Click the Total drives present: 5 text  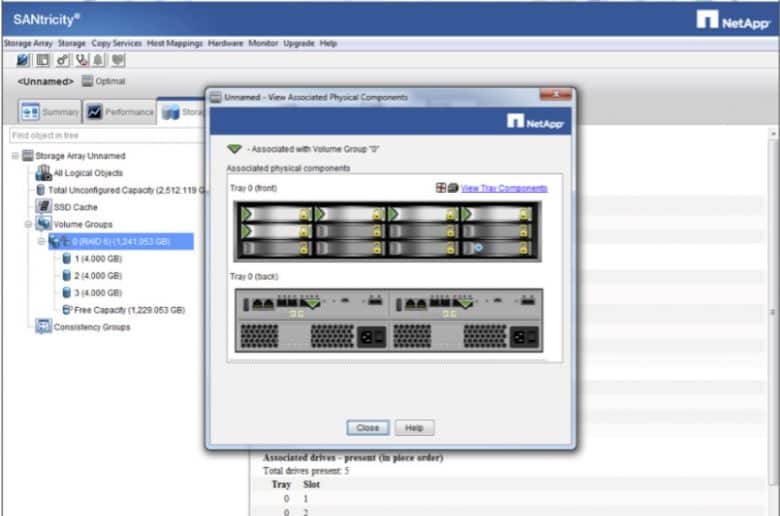click(306, 470)
